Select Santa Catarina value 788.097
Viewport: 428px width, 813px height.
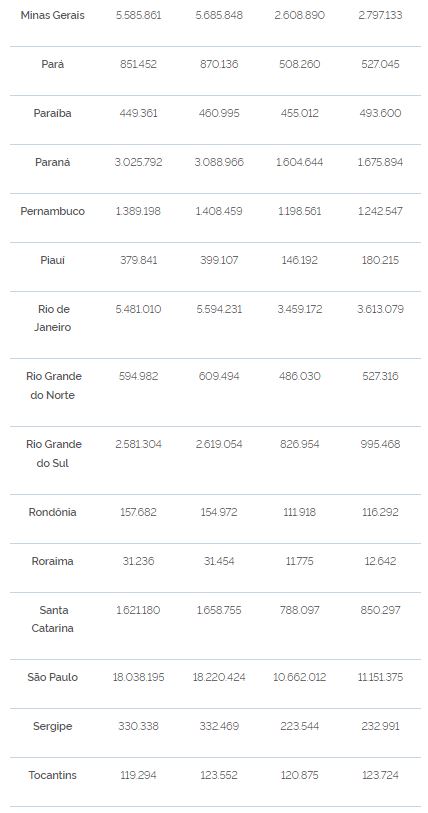[x=299, y=610]
